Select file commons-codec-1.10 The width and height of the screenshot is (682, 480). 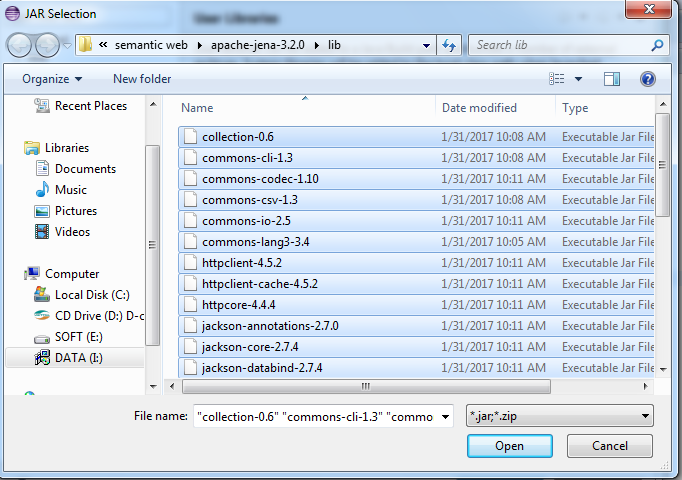(416, 179)
